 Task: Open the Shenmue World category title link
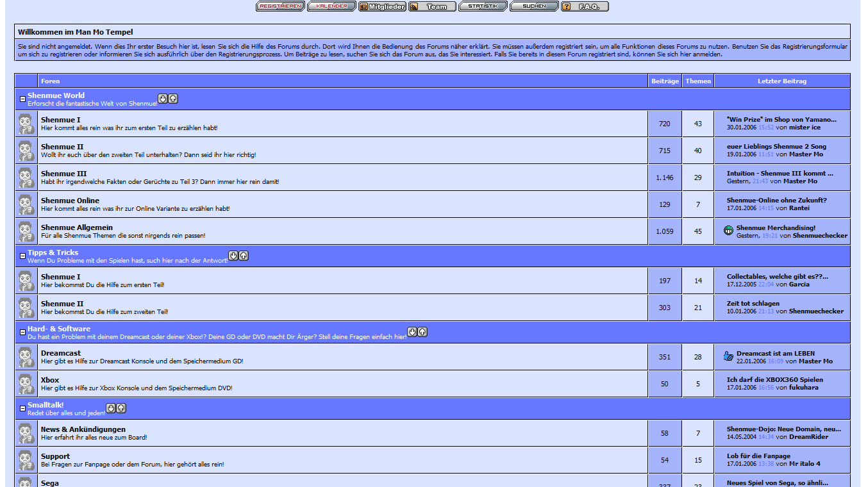tap(56, 95)
